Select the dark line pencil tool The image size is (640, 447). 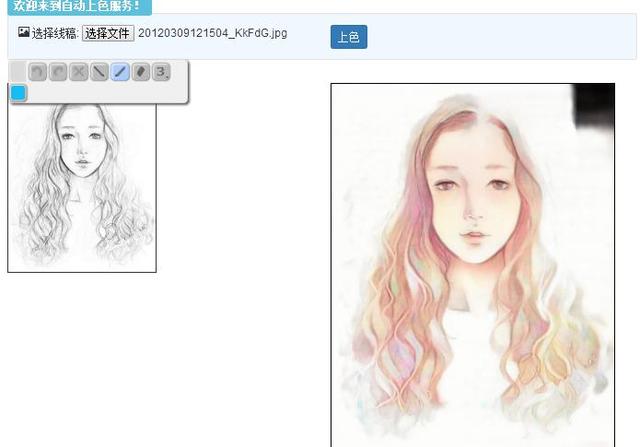tap(99, 72)
